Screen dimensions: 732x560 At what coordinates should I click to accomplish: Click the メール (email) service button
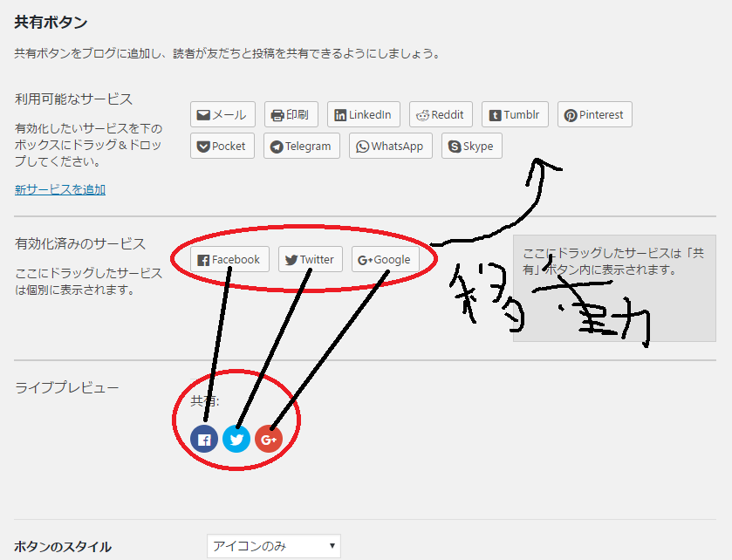[x=222, y=114]
